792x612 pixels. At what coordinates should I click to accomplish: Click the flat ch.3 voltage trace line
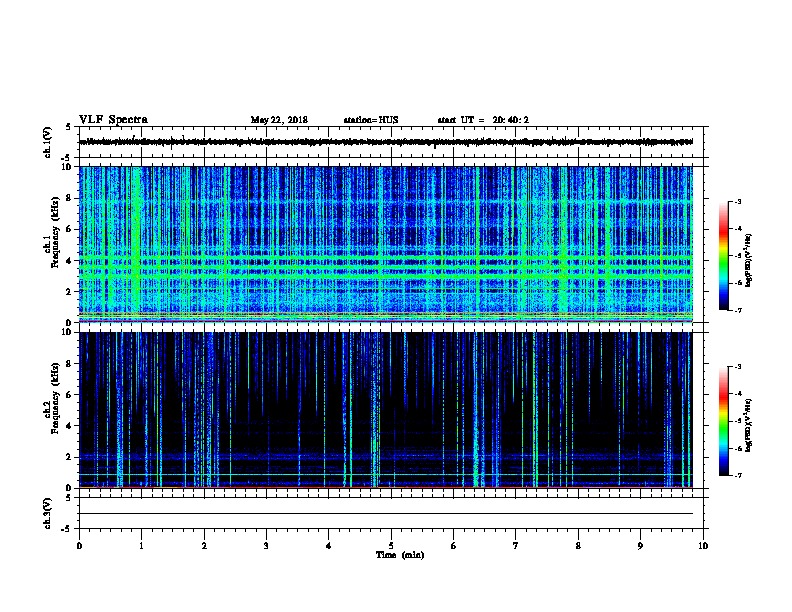click(x=386, y=514)
